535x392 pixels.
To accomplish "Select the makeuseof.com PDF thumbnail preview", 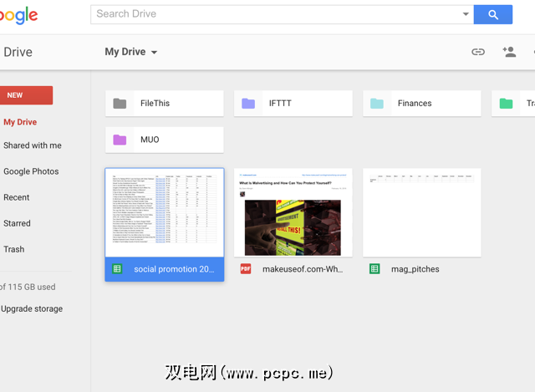I will 293,212.
